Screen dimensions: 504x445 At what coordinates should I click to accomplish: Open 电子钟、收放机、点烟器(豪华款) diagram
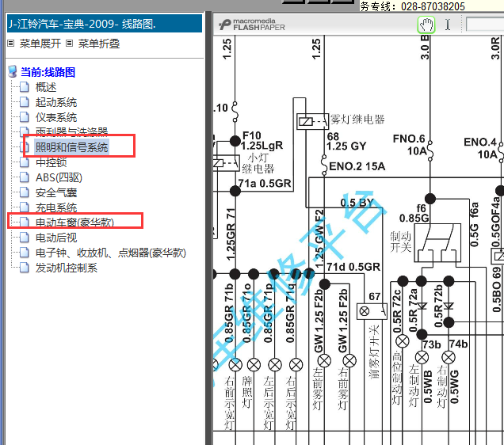point(111,253)
